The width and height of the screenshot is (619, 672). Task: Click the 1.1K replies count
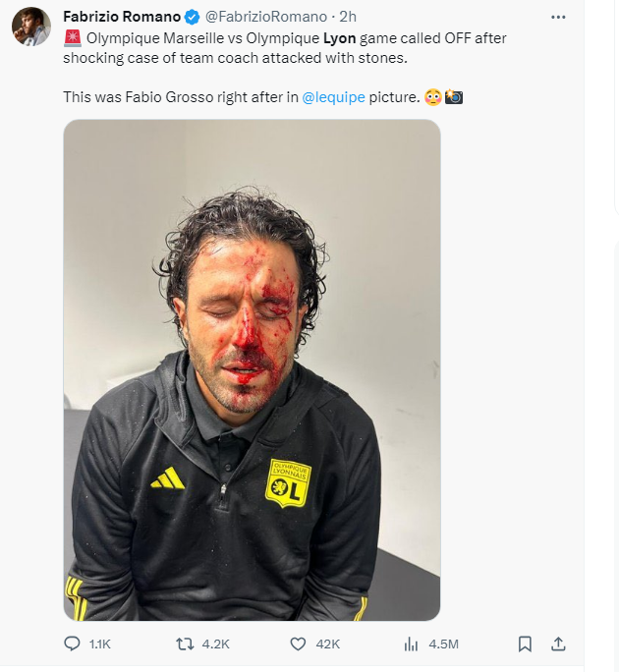(x=100, y=644)
